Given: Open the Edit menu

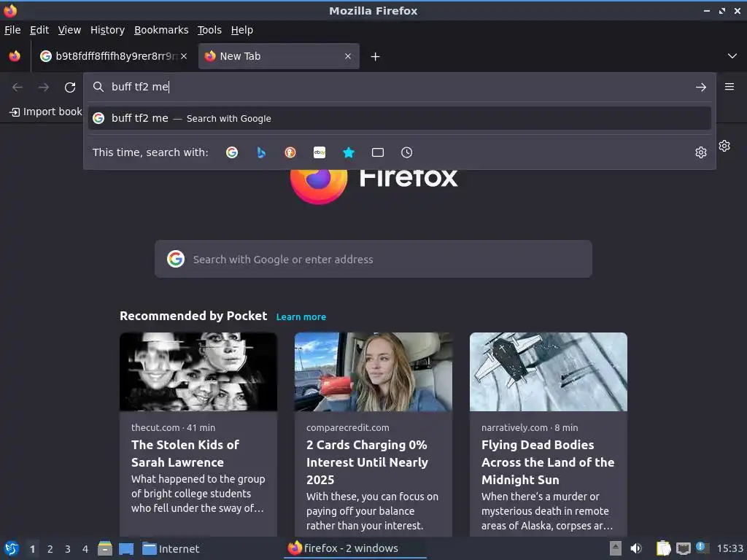Looking at the screenshot, I should [x=39, y=30].
